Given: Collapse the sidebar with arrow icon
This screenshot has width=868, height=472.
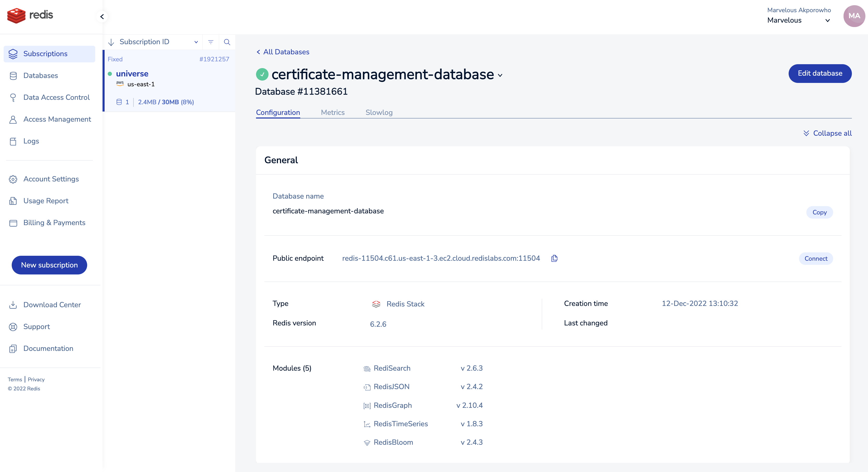Looking at the screenshot, I should point(102,16).
